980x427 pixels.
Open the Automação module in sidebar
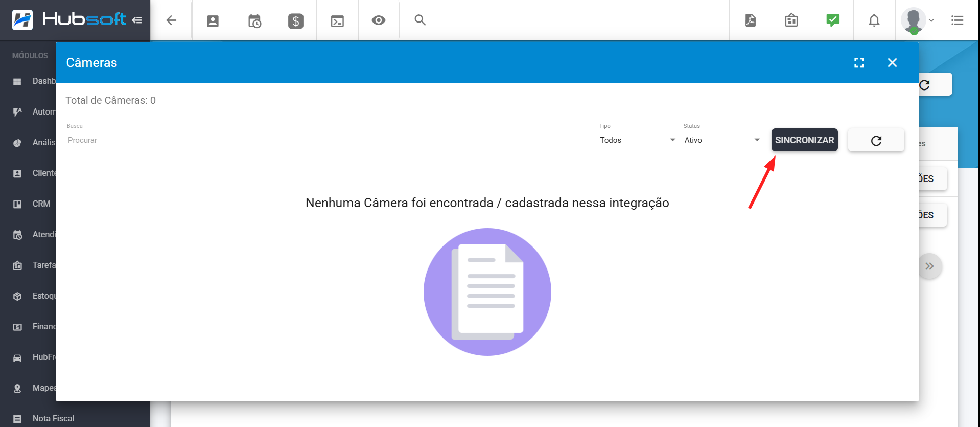point(34,112)
